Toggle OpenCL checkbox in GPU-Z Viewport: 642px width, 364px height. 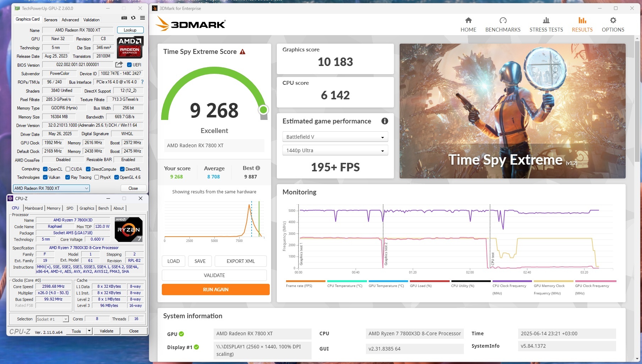(45, 169)
